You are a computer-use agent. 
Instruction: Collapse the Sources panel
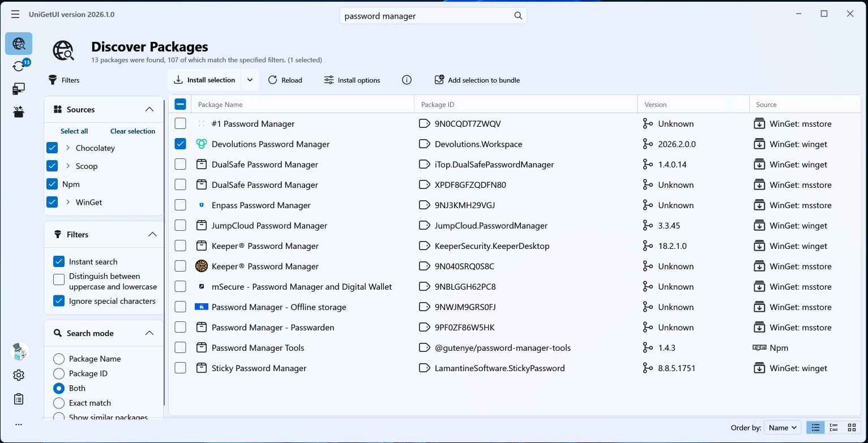point(149,110)
